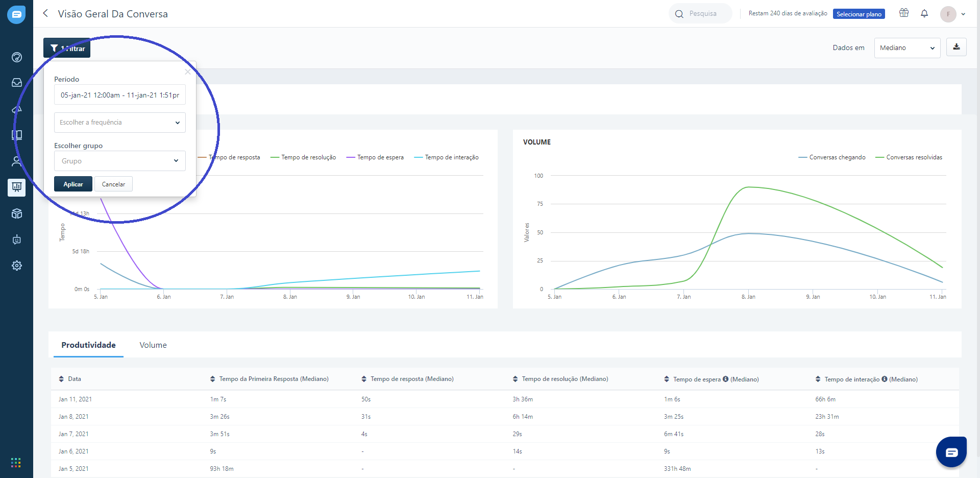Open the app switcher grid icon
The image size is (980, 478).
(16, 463)
